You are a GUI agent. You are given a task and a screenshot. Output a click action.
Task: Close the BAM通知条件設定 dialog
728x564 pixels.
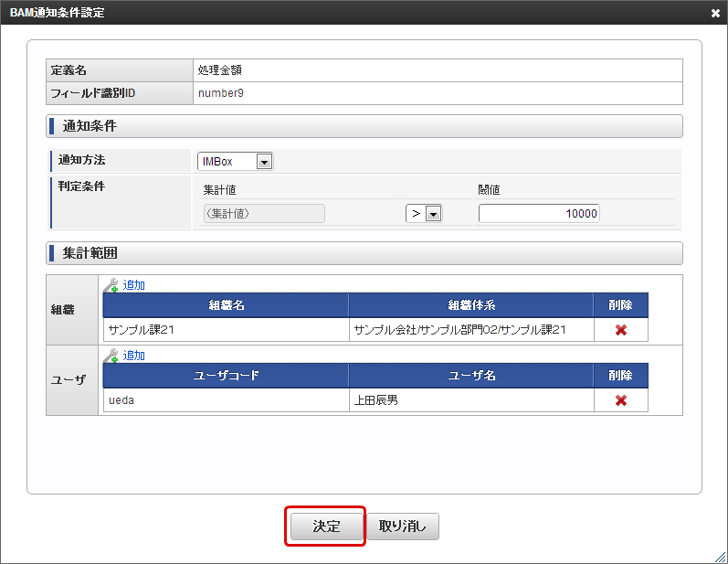point(715,13)
